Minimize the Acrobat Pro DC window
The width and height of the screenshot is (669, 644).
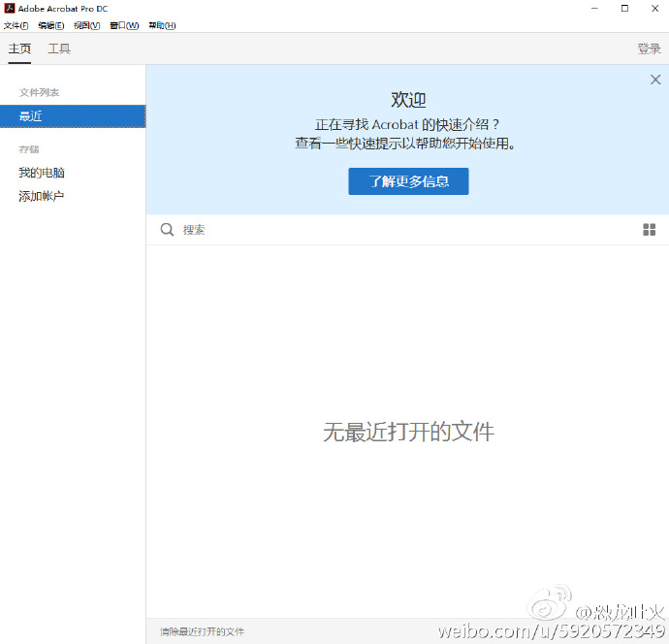tap(595, 9)
